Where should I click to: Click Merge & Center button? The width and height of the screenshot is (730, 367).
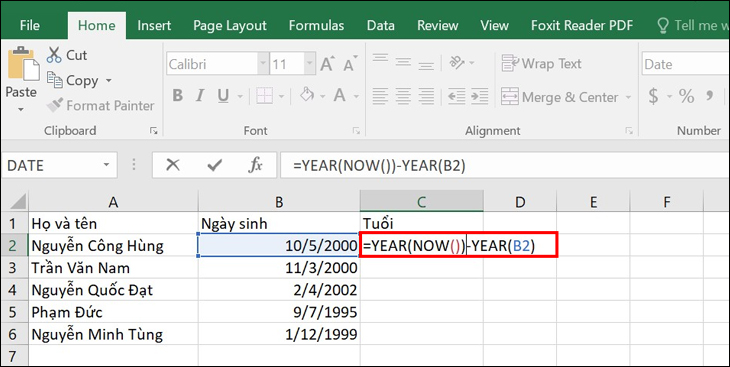[x=560, y=97]
